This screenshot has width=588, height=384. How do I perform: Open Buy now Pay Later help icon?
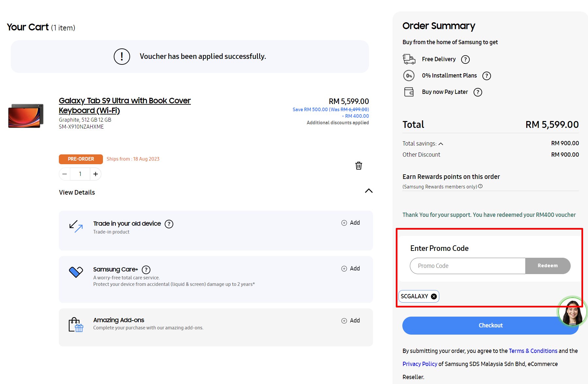[478, 92]
